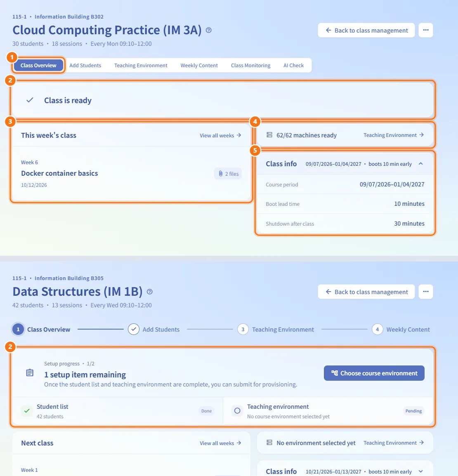Click the Choose course environment button
458x476 pixels.
[374, 373]
